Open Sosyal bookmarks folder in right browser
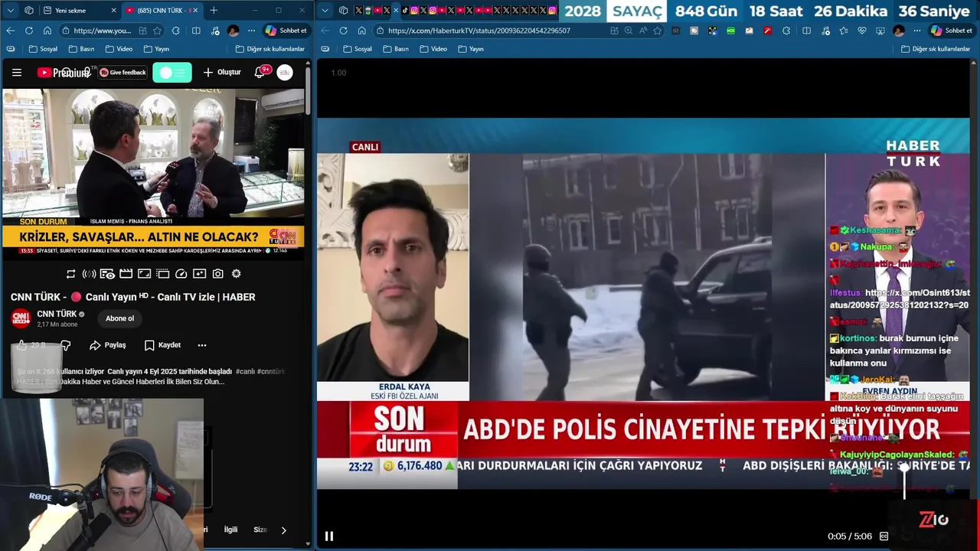This screenshot has height=551, width=980. [x=358, y=49]
